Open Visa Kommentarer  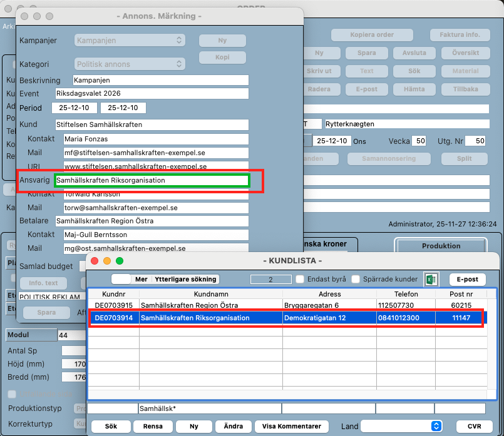pos(291,426)
